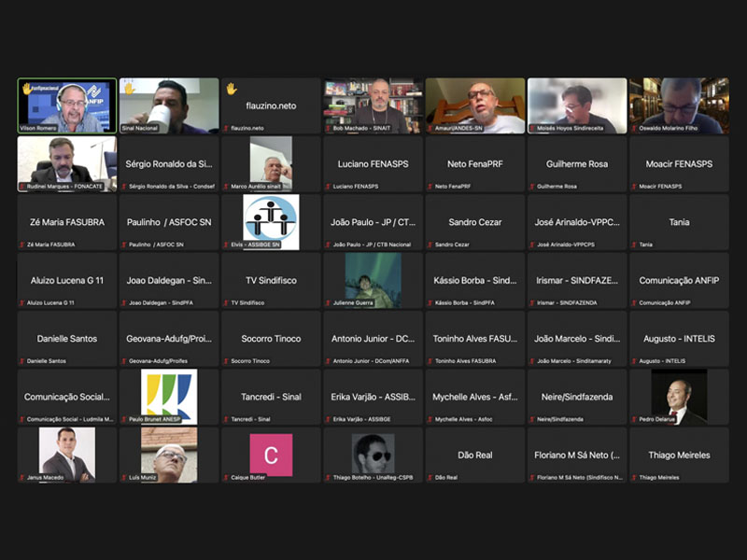Select Bob Machado - SINAIT video tile
The width and height of the screenshot is (747, 560).
pyautogui.click(x=373, y=105)
